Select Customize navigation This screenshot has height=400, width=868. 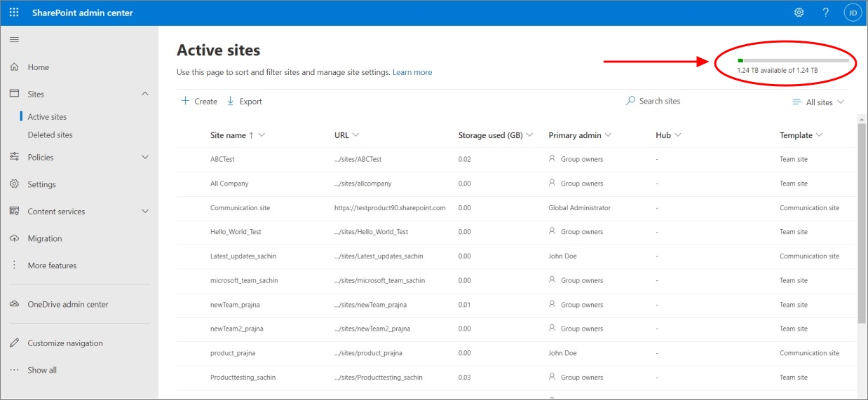(65, 343)
